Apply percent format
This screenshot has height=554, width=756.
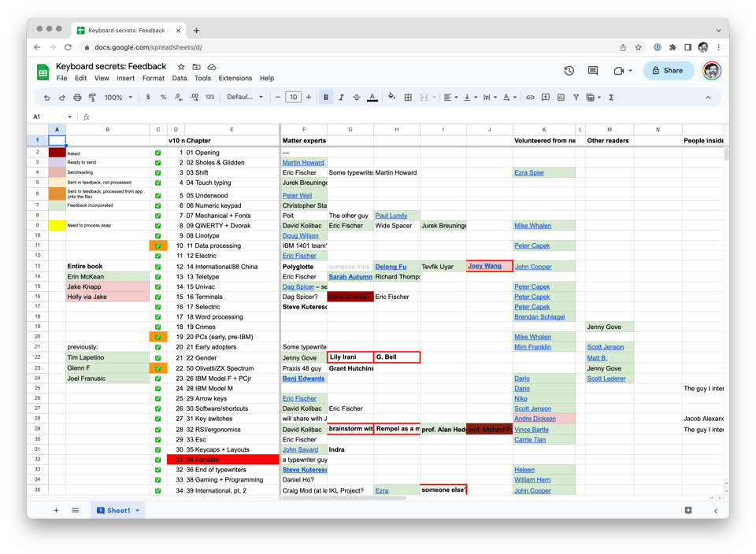(164, 97)
